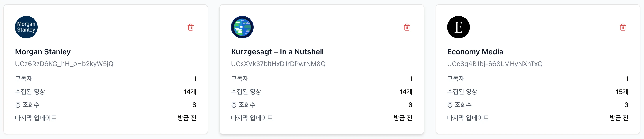644x139 pixels.
Task: Open the Economy Media channel title
Action: click(x=475, y=52)
